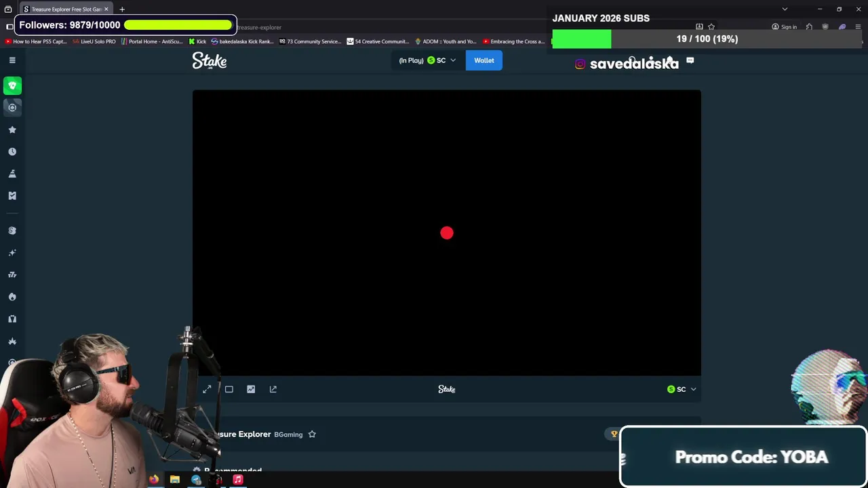Image resolution: width=868 pixels, height=488 pixels.
Task: Open the chat speech-bubble icon in the header
Action: click(x=690, y=60)
